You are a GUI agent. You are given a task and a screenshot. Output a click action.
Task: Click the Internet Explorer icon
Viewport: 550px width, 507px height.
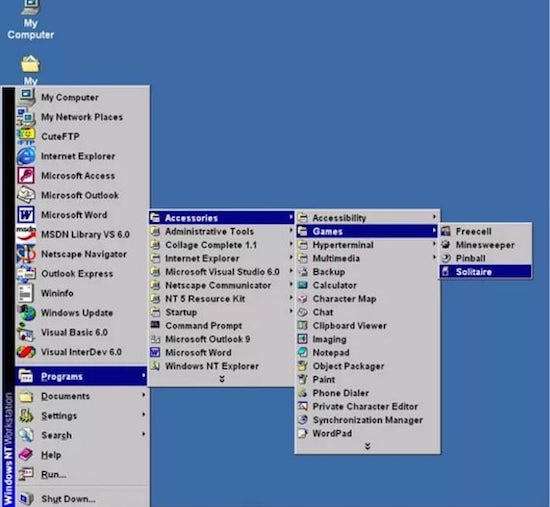pos(26,156)
